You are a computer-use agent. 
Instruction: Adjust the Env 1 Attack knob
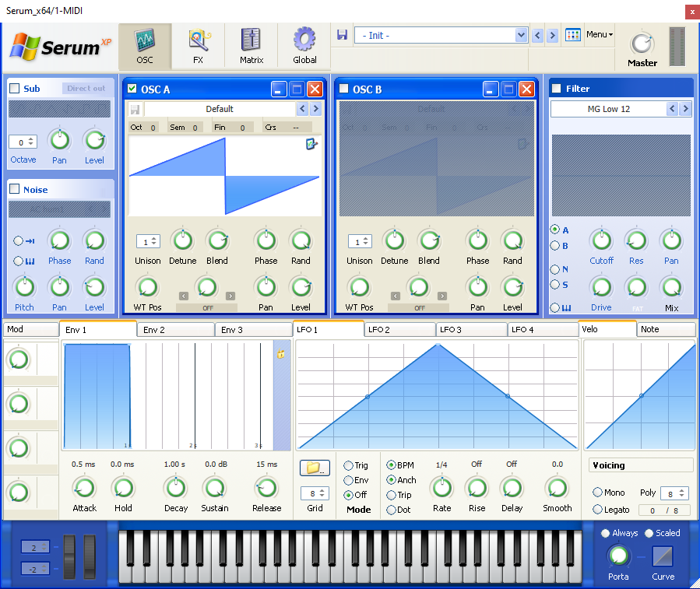[84, 488]
